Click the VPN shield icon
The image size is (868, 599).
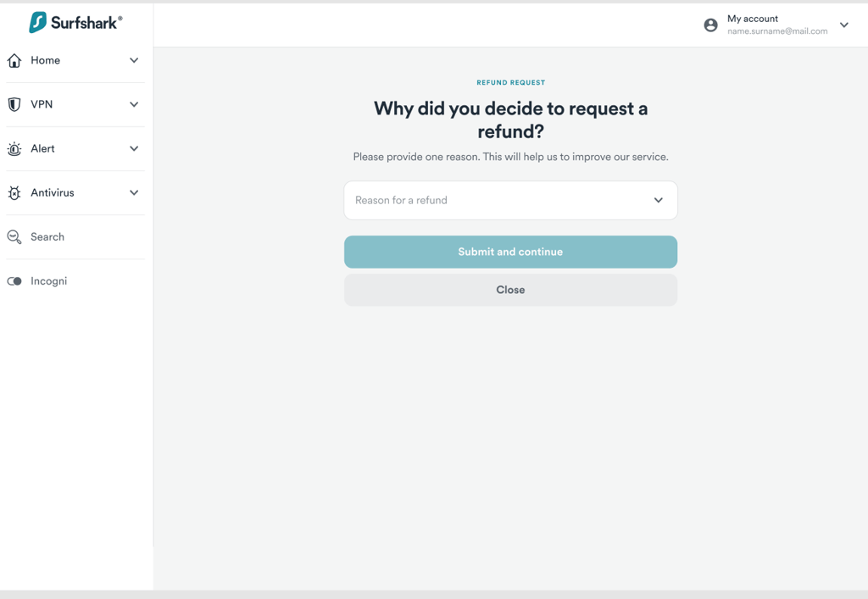click(14, 104)
